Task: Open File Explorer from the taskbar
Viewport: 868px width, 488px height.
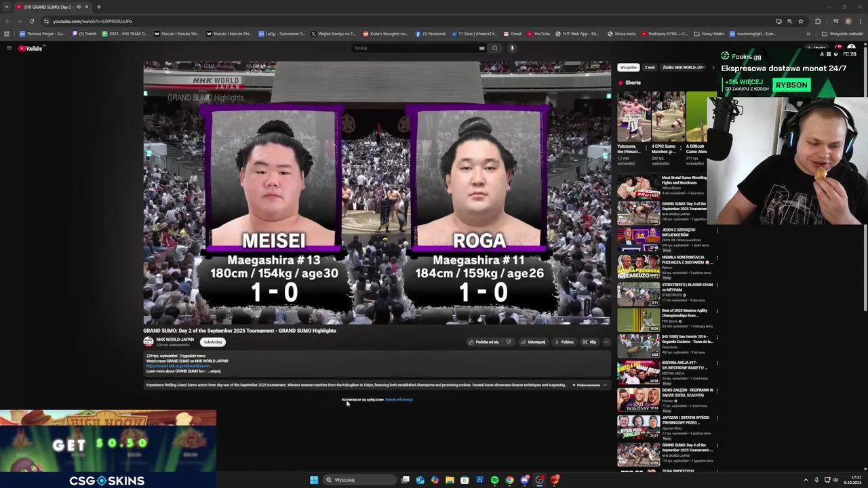Action: point(450,480)
